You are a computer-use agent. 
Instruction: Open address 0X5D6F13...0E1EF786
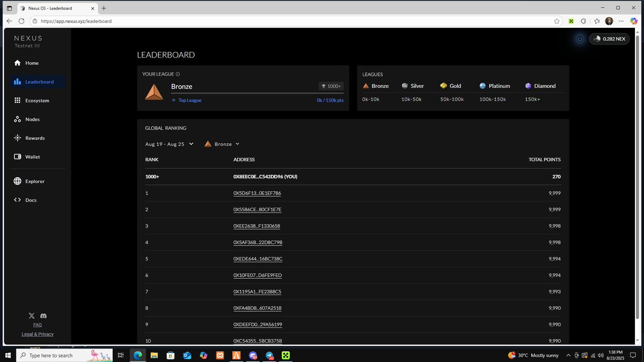click(x=257, y=193)
